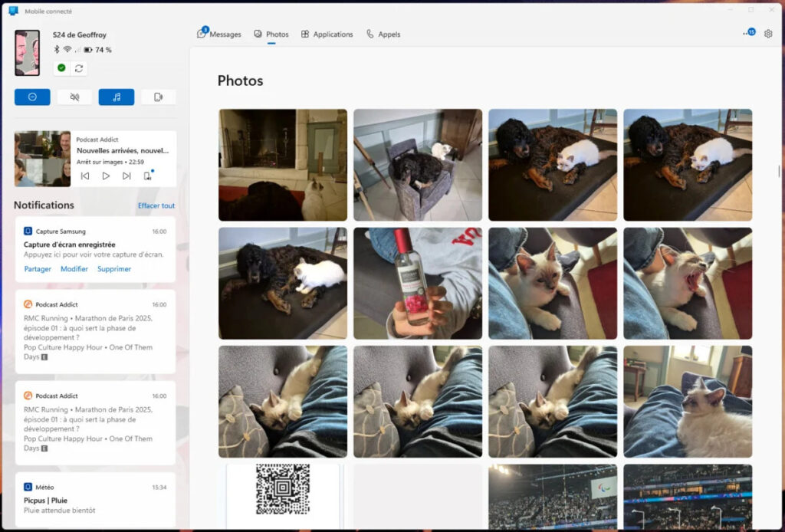Switch to the Messages tab

(219, 34)
